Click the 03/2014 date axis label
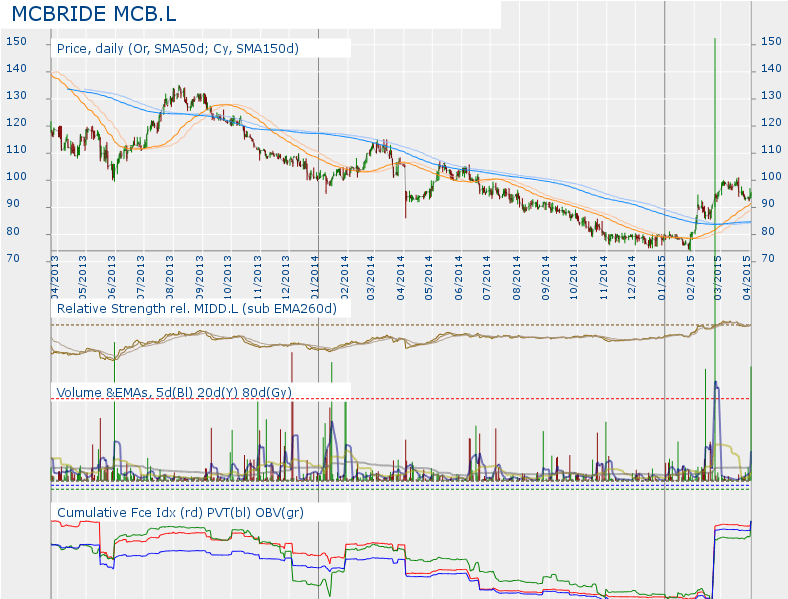The width and height of the screenshot is (788, 599). coord(371,278)
